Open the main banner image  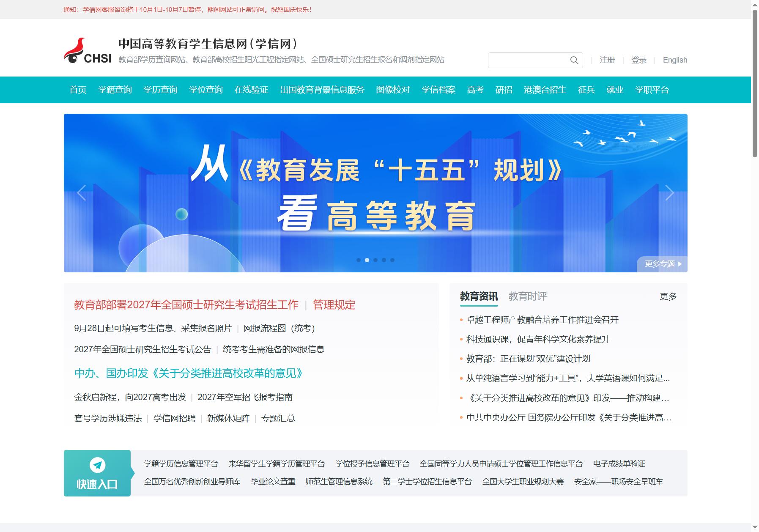[375, 193]
